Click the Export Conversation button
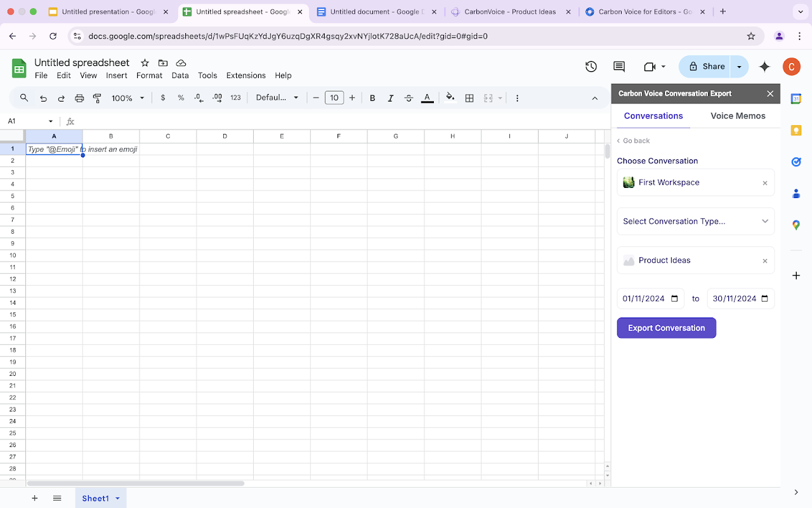812x508 pixels. click(x=667, y=328)
